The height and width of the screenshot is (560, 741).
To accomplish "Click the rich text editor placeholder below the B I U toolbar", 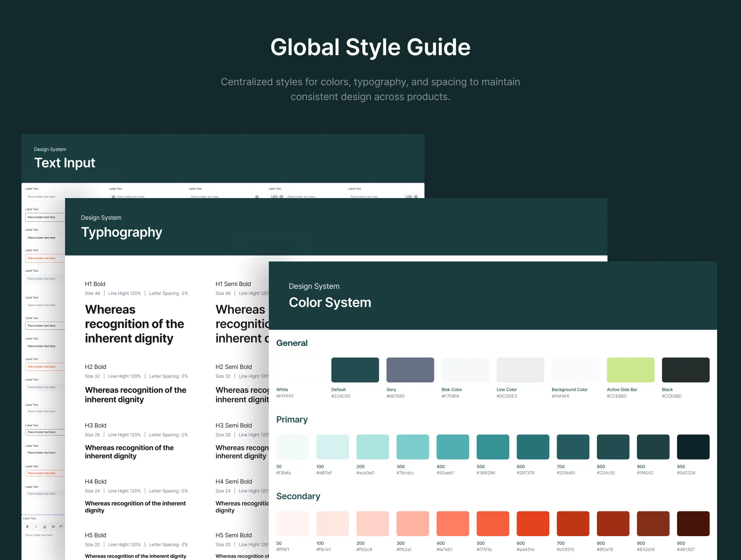I will pos(39,535).
